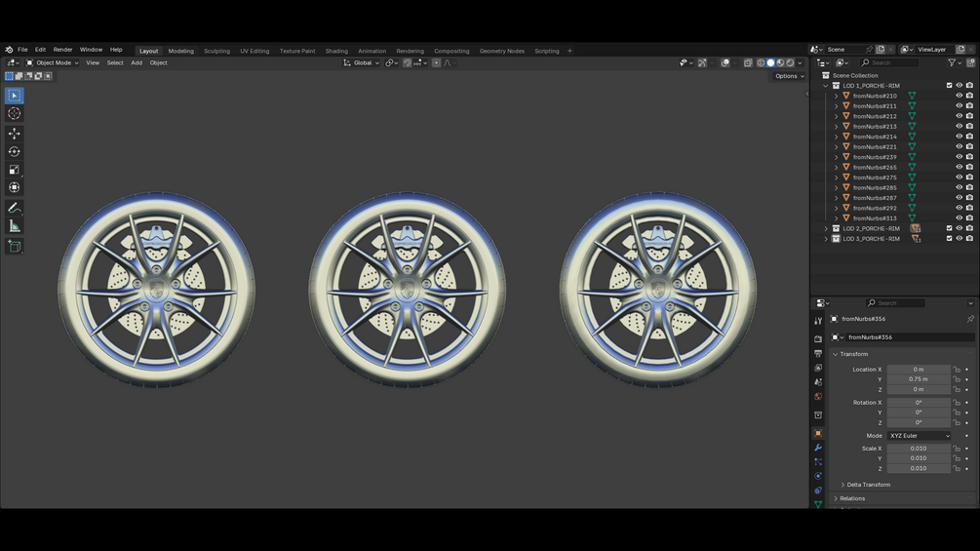Expand the fromNurbs#213 tree item
980x551 pixels.
[837, 126]
